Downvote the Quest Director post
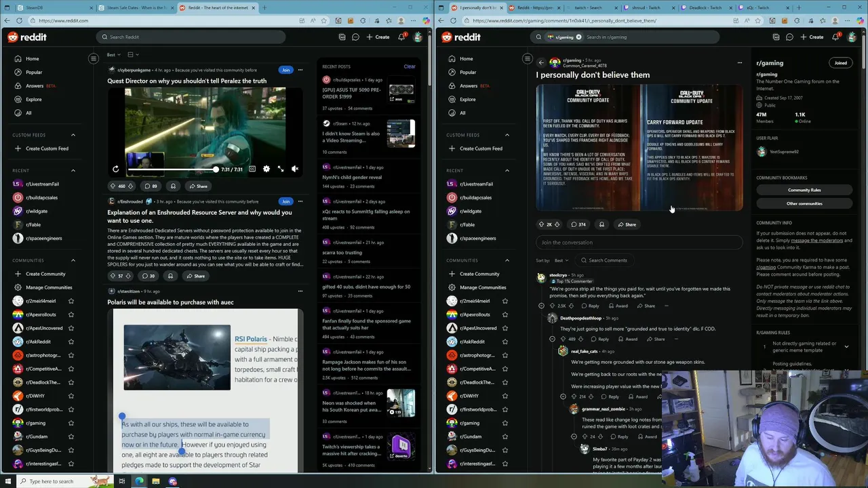The image size is (868, 488). click(131, 186)
